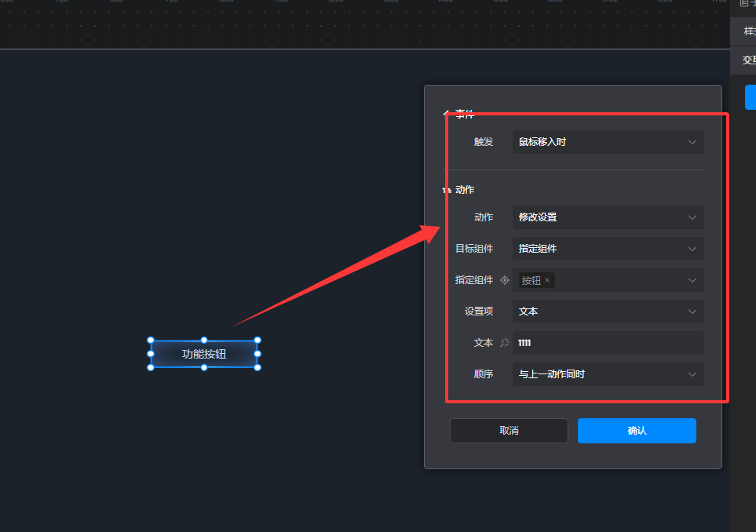Click the 事件 section header icon

point(446,114)
